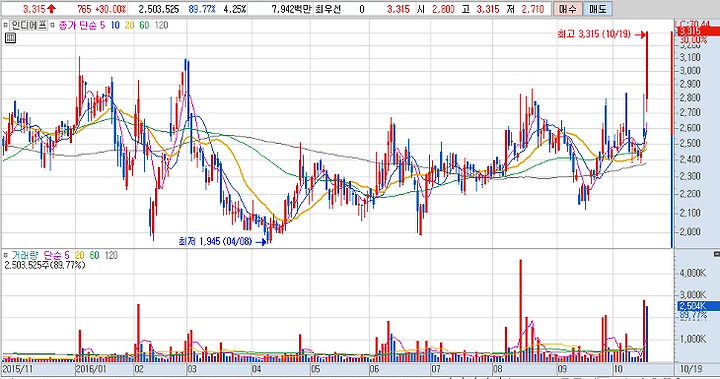Click the 06 month axis label
The image size is (720, 379).
point(374,369)
